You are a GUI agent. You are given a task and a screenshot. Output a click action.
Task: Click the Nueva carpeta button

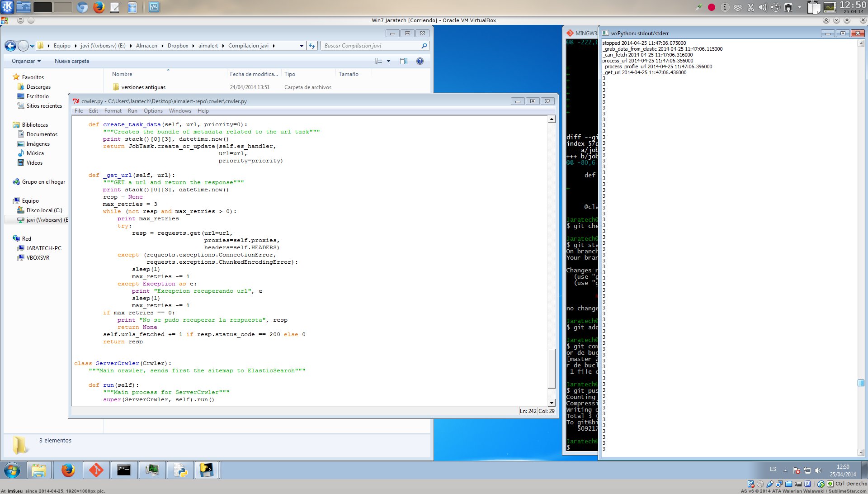[x=72, y=61]
